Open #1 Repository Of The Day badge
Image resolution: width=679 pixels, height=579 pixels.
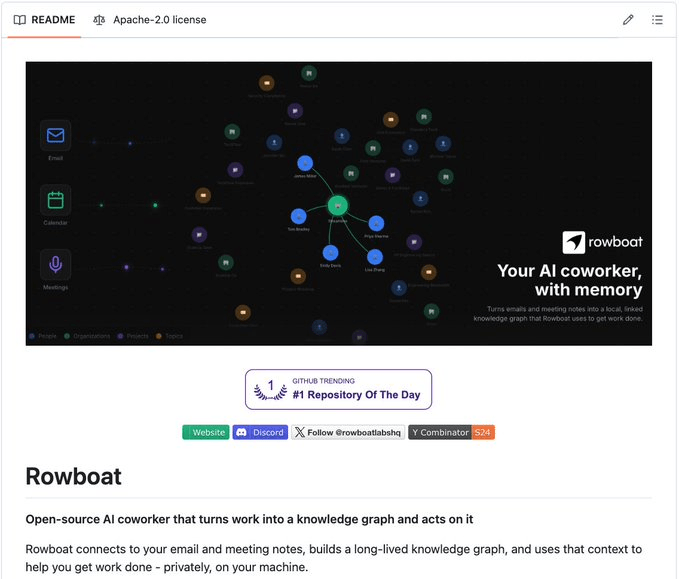click(x=338, y=389)
